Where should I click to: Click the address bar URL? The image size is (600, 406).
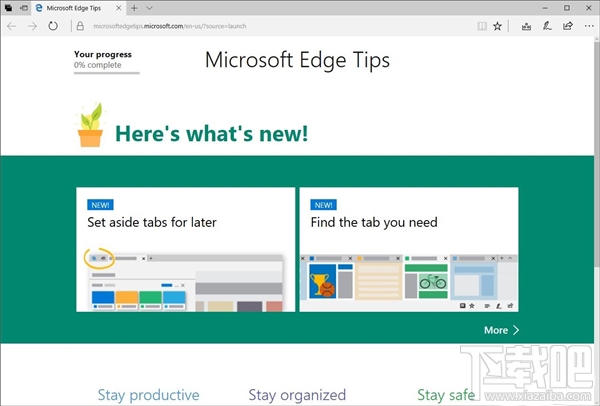[170, 26]
